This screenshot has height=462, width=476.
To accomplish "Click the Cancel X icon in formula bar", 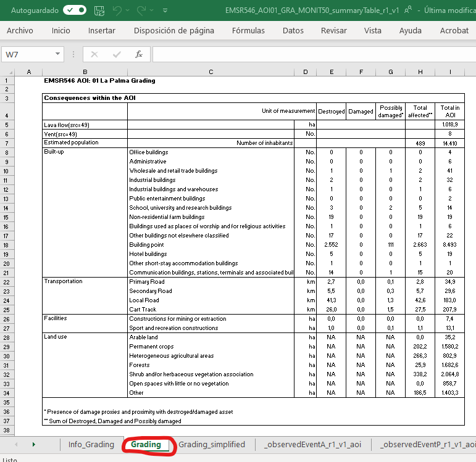I will pos(94,54).
